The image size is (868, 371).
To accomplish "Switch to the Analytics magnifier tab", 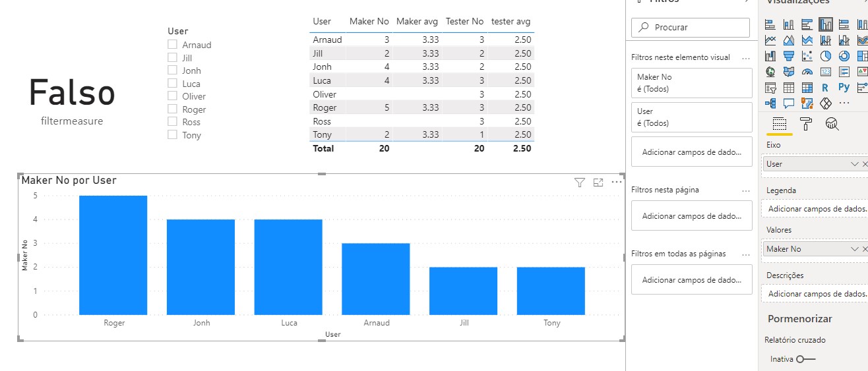I will click(x=832, y=123).
